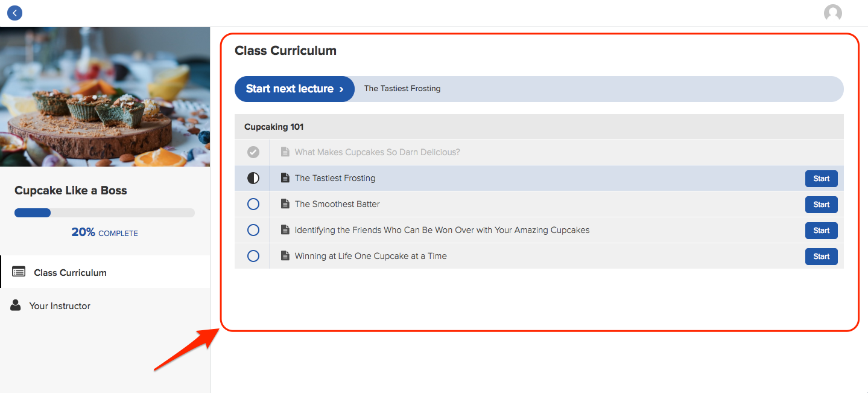Select the completion circle for Winning at Life lecture
This screenshot has width=868, height=393.
coord(253,255)
